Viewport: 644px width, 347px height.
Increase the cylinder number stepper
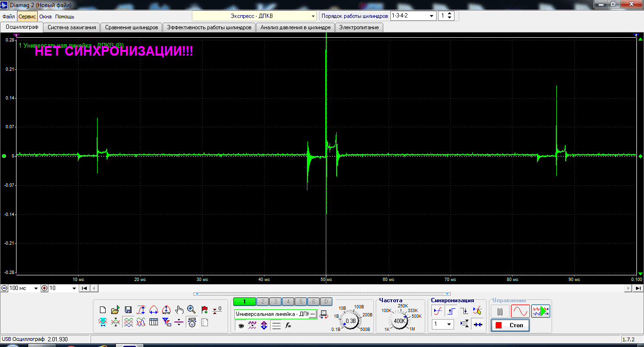click(450, 13)
